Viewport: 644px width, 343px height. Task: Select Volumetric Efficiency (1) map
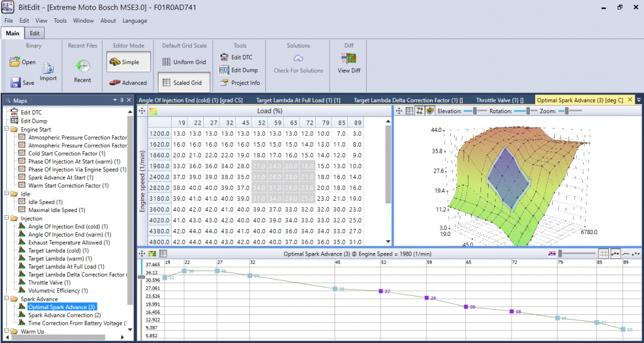(x=58, y=291)
